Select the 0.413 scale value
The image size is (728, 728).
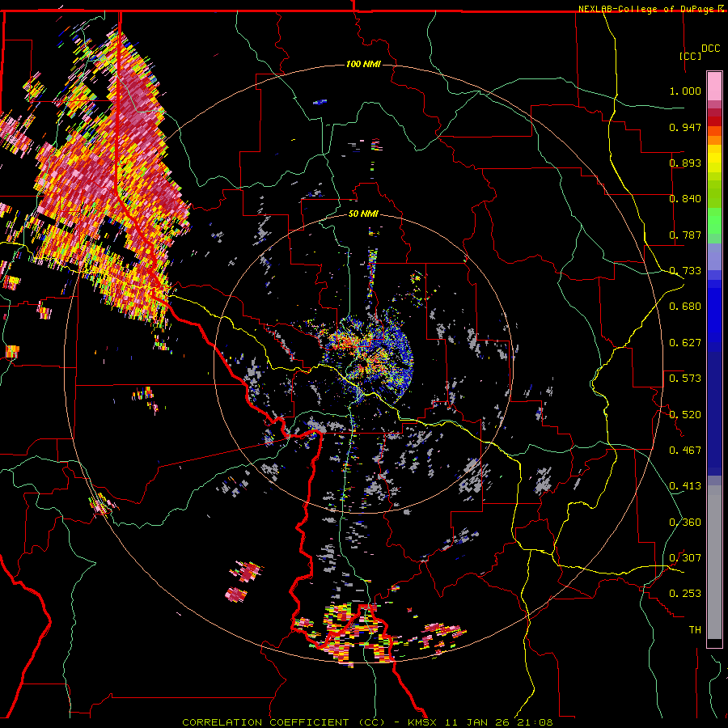coord(685,486)
